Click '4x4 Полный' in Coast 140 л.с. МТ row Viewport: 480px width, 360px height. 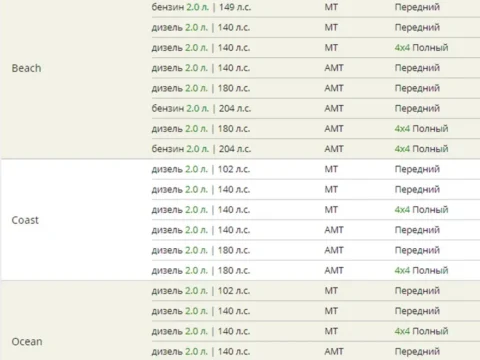pyautogui.click(x=421, y=210)
